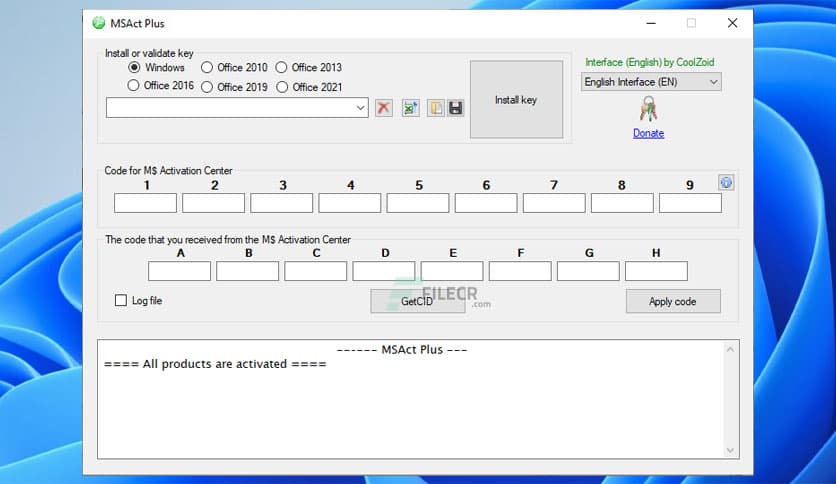
Task: Click received code field E
Action: pos(452,271)
